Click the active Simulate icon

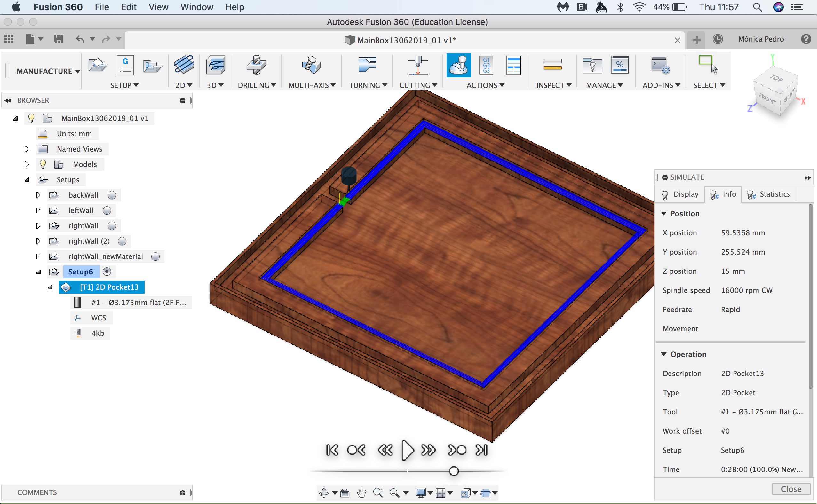pyautogui.click(x=458, y=65)
